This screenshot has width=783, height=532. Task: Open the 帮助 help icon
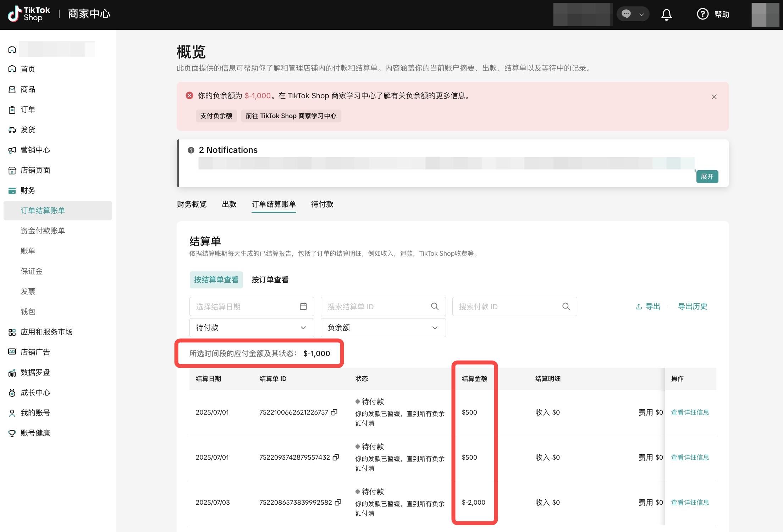click(x=702, y=14)
